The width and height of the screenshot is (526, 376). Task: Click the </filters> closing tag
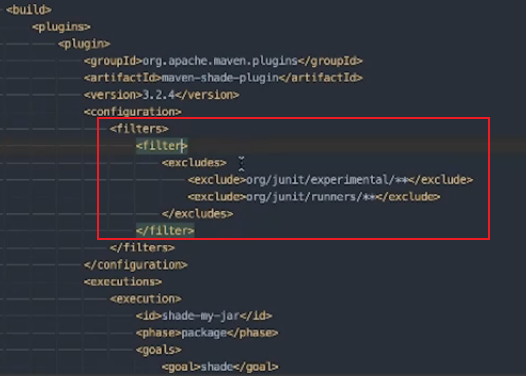143,248
